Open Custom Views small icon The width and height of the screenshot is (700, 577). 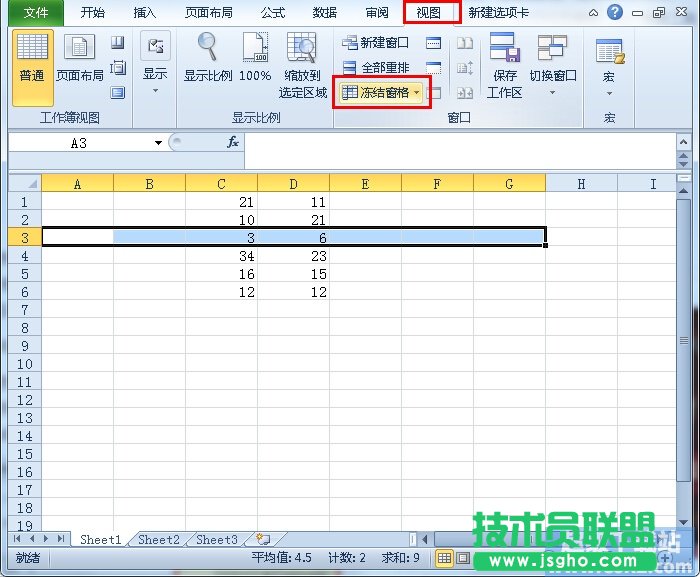(118, 68)
